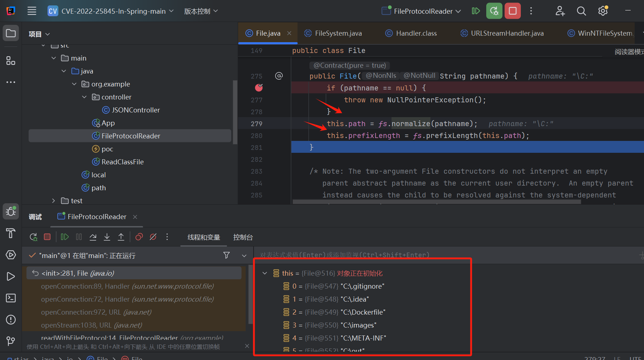644x360 pixels.
Task: Open the Code With Me user icon
Action: coord(560,11)
